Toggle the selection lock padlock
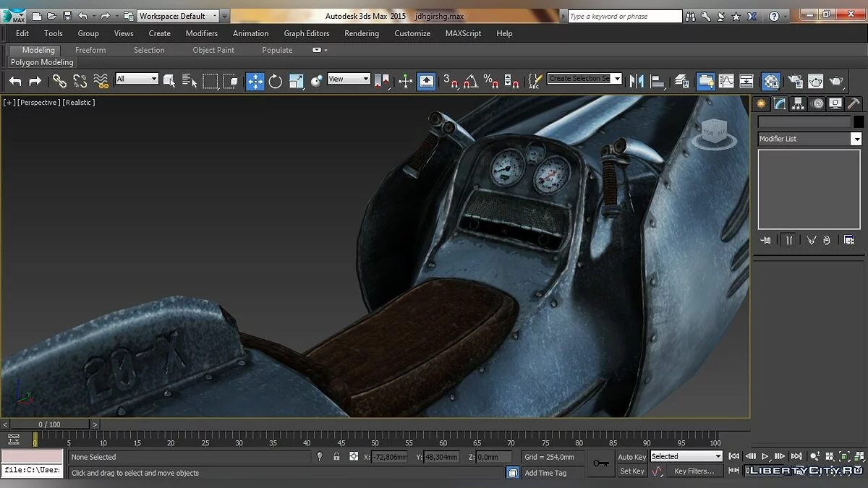Screen dimensions: 868x488 point(336,457)
